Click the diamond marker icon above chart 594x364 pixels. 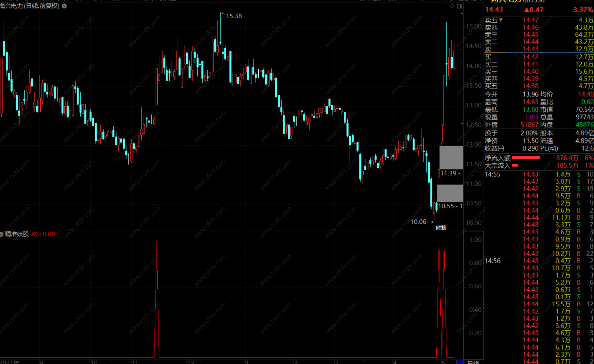(x=452, y=6)
